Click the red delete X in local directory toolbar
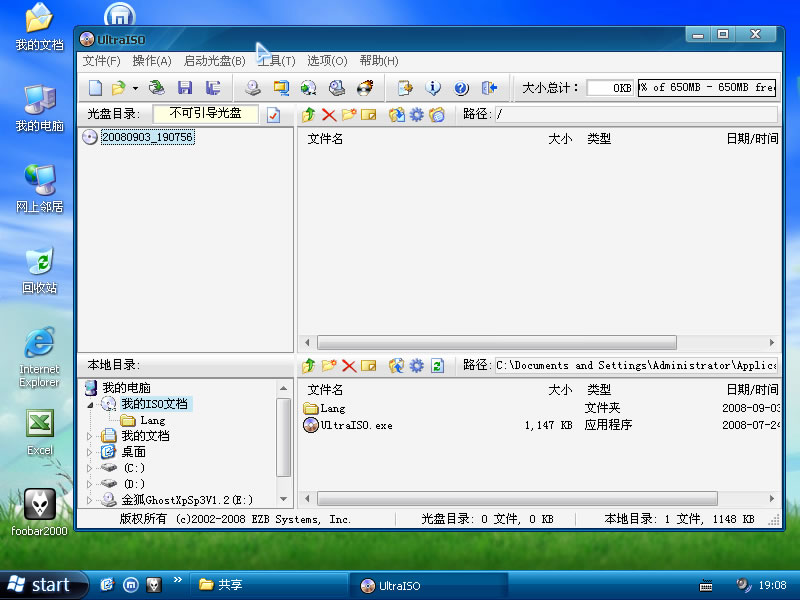 tap(349, 365)
